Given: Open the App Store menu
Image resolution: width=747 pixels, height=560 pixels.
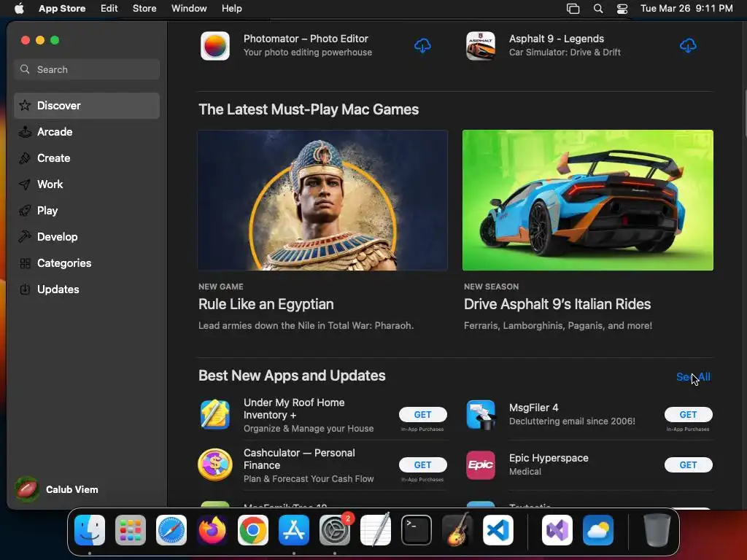Looking at the screenshot, I should point(62,9).
